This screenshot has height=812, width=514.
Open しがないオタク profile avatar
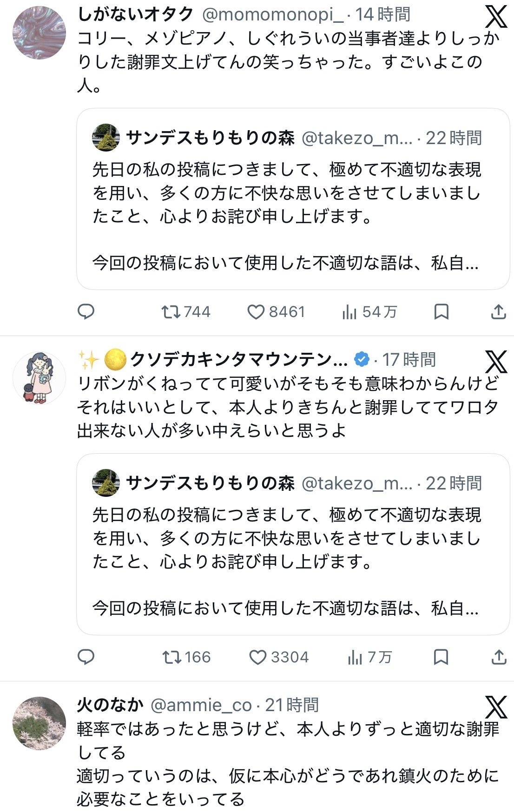click(39, 33)
